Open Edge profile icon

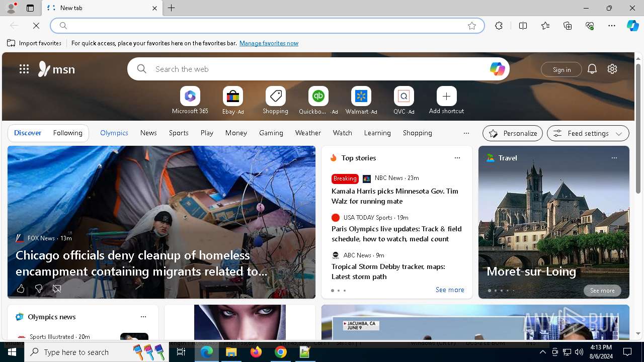coord(11,8)
